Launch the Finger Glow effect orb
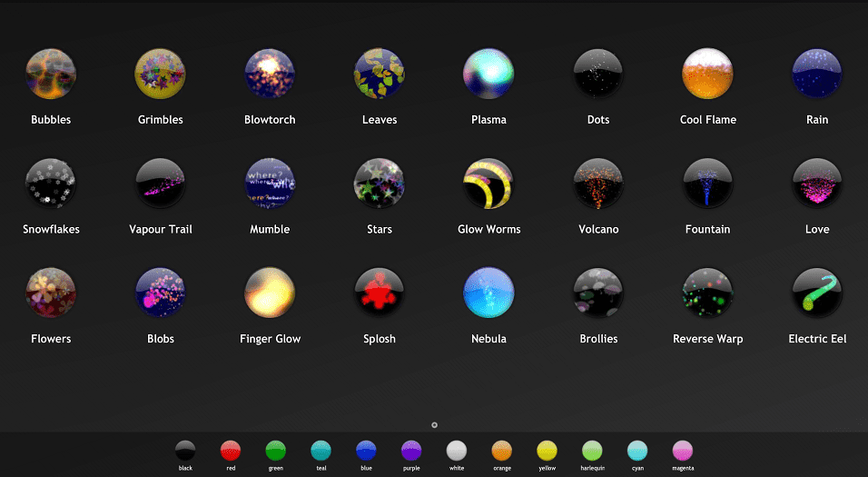868x477 pixels. click(270, 293)
